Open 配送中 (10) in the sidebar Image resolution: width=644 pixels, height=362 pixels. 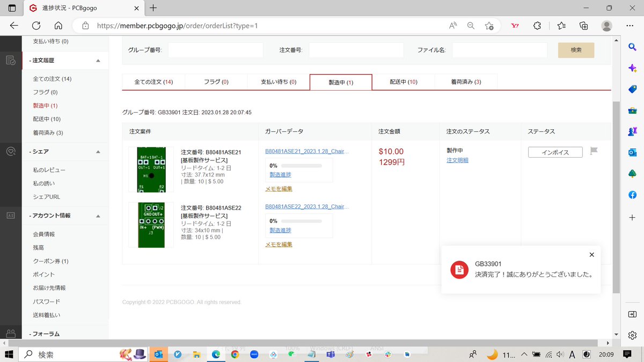click(x=47, y=119)
